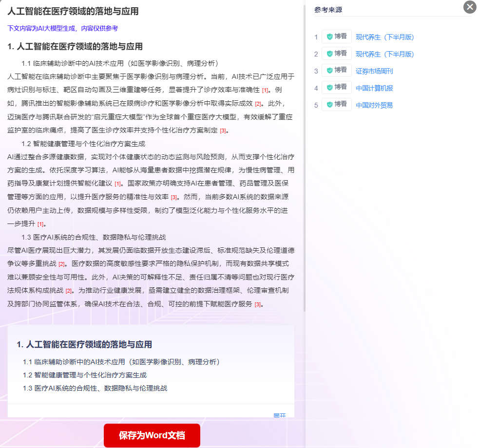
Task: Click the article's vertical scrollbar
Action: tap(305, 156)
